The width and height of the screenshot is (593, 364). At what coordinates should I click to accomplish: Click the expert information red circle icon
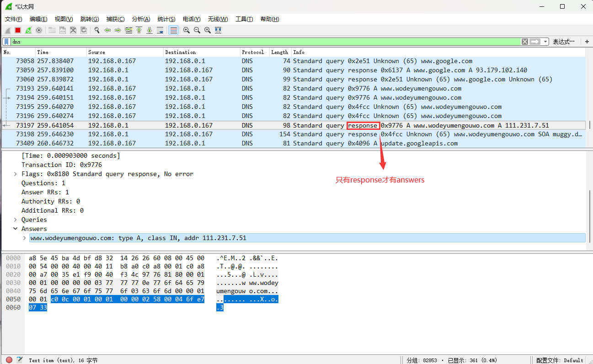pos(9,360)
